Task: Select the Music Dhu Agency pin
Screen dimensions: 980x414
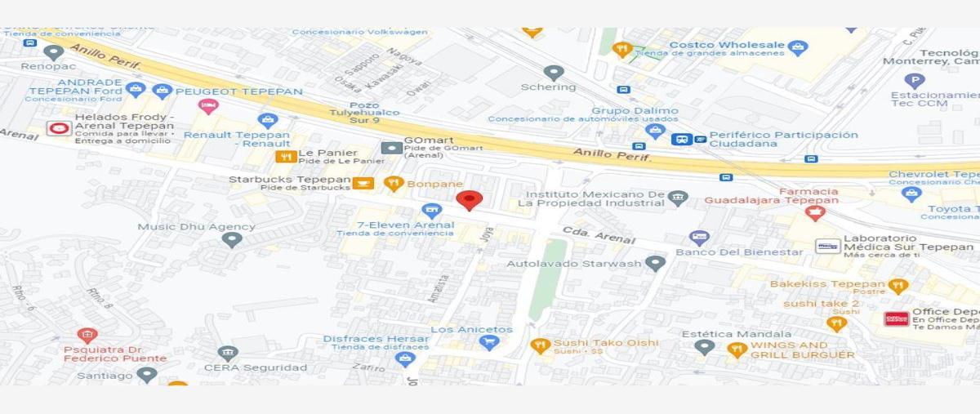Action: tap(233, 240)
